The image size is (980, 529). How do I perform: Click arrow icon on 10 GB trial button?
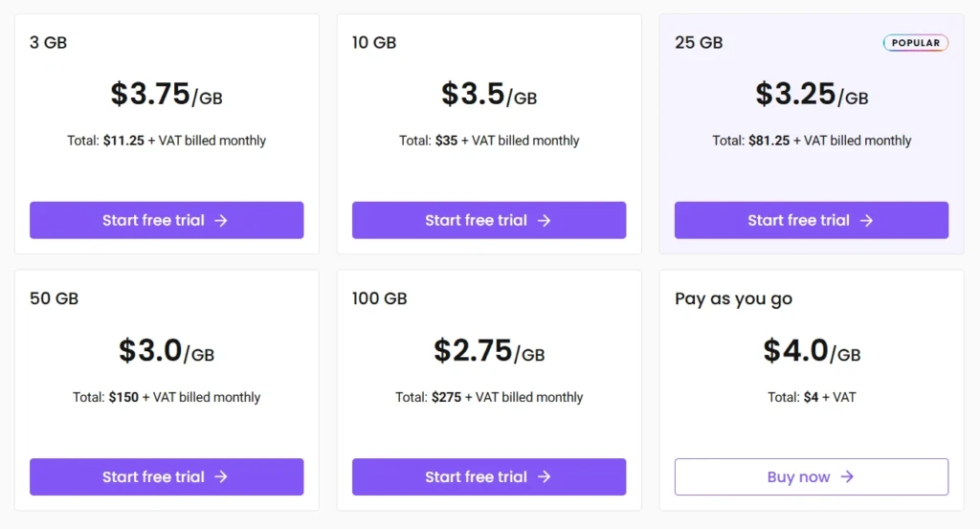click(545, 220)
